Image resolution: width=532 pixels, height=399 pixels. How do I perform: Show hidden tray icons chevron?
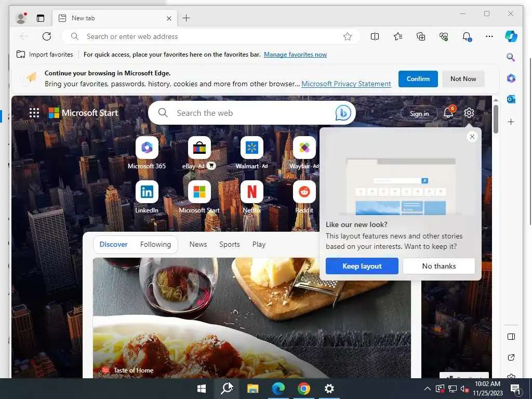(x=428, y=389)
